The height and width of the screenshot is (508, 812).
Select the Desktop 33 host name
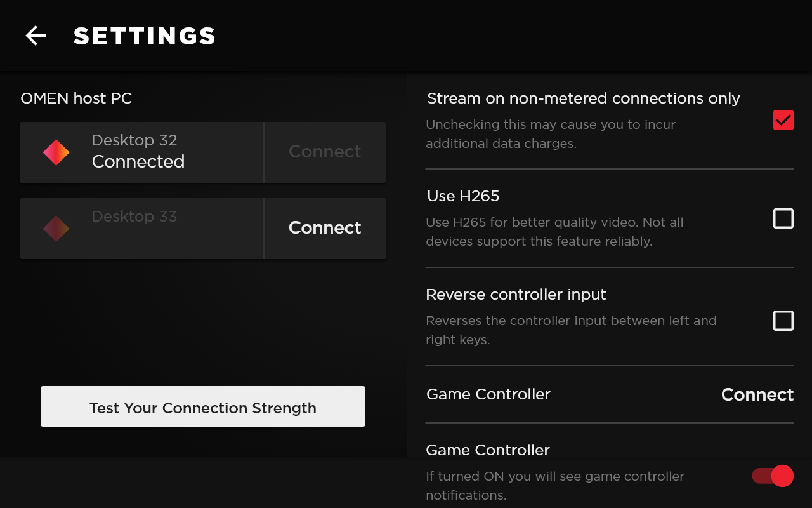134,217
